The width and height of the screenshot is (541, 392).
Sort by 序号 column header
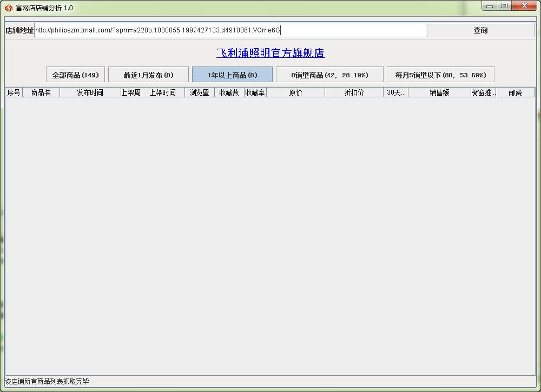[14, 92]
